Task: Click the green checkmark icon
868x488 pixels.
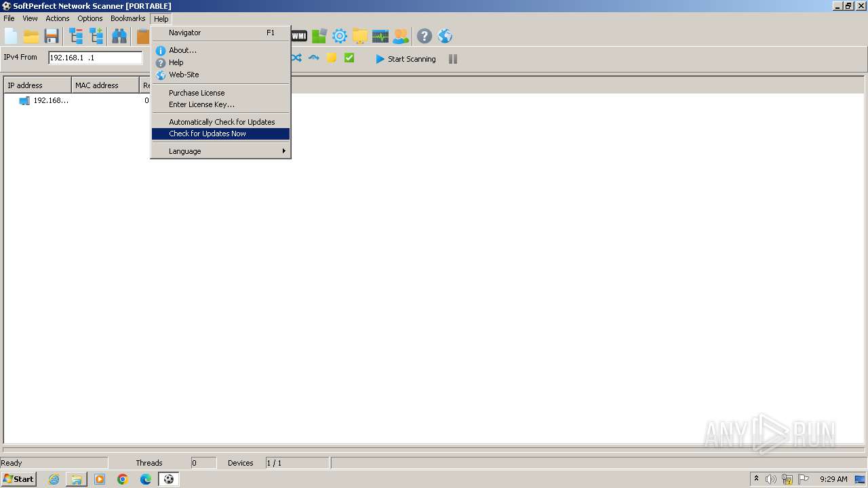Action: (349, 58)
